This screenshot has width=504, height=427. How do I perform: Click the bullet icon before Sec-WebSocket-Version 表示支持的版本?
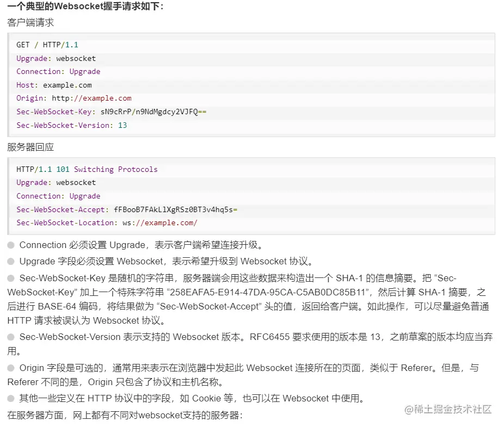pyautogui.click(x=10, y=337)
